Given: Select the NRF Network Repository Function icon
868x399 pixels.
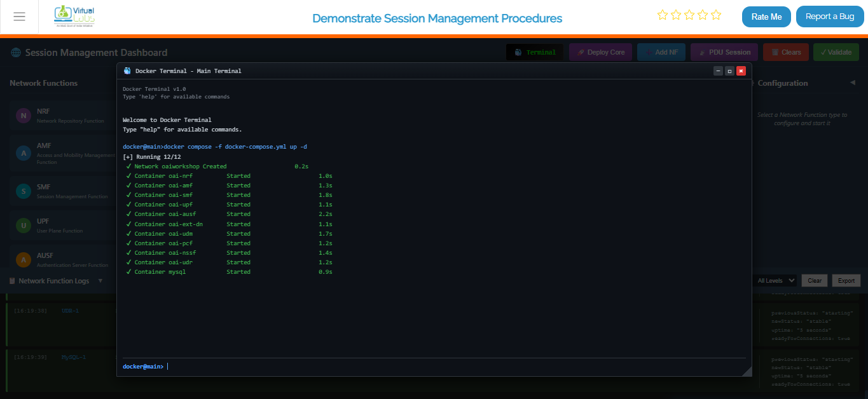Looking at the screenshot, I should (22, 115).
